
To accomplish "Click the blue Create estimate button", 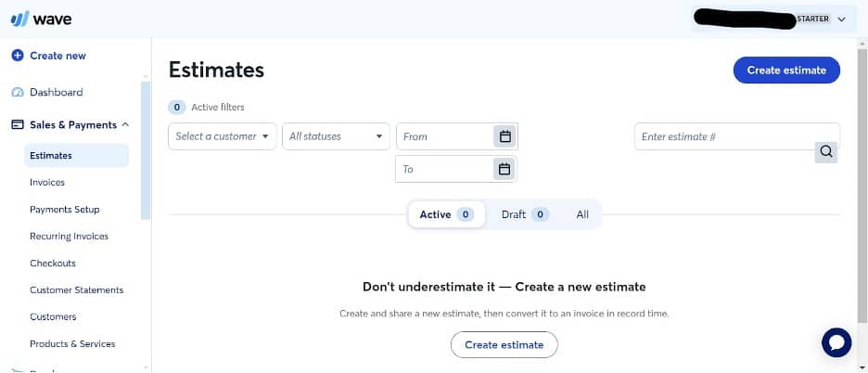I will pyautogui.click(x=785, y=71).
